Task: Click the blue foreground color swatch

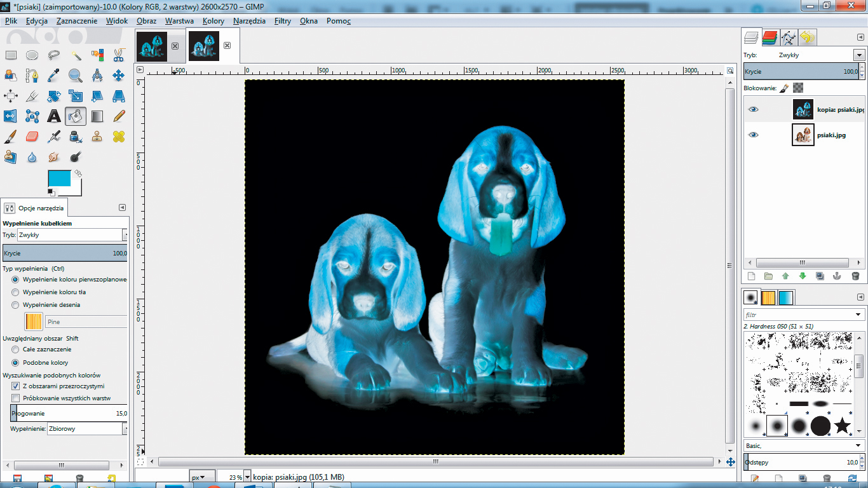Action: (60, 178)
